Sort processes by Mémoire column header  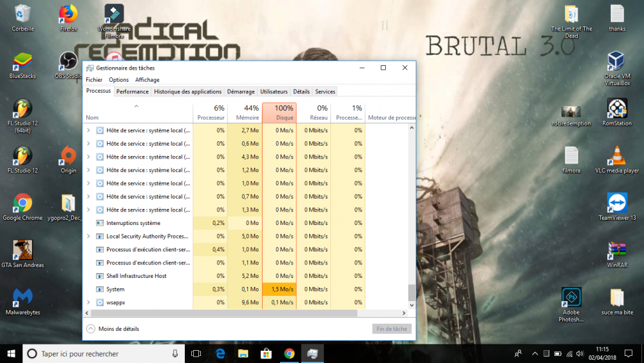point(245,113)
